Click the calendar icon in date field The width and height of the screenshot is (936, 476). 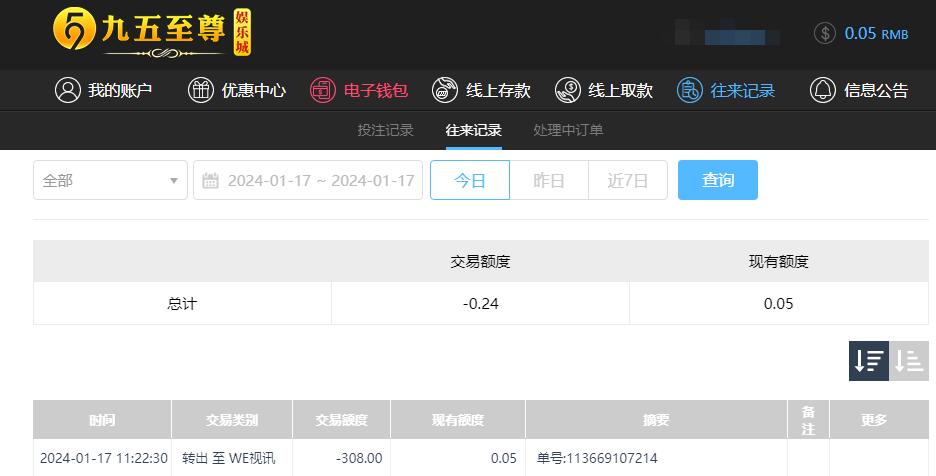(x=210, y=180)
